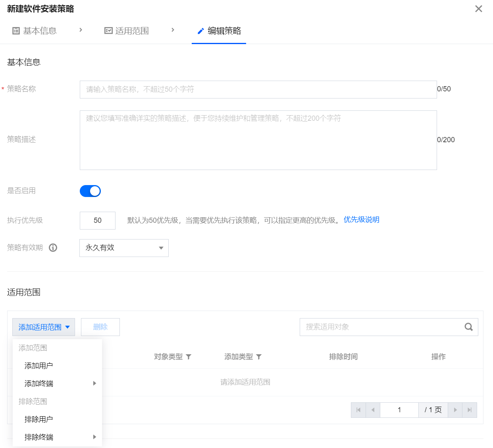Go to first page of table

(358, 410)
